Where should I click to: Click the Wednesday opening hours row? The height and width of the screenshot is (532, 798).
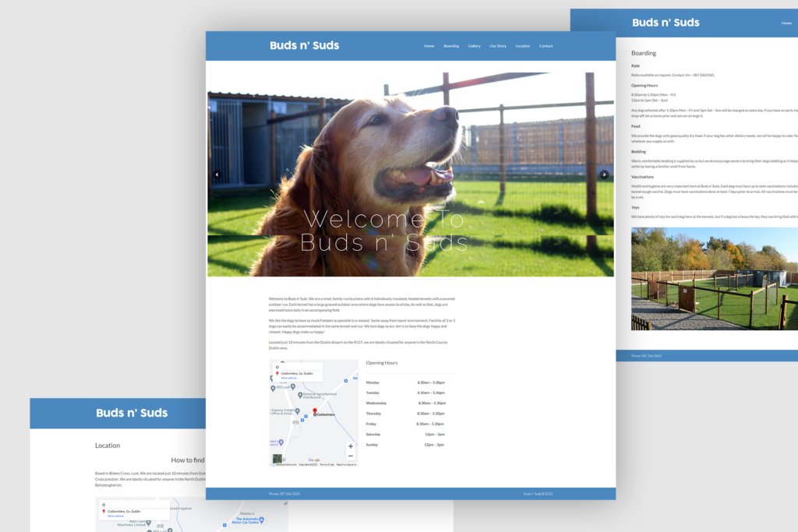pyautogui.click(x=405, y=403)
